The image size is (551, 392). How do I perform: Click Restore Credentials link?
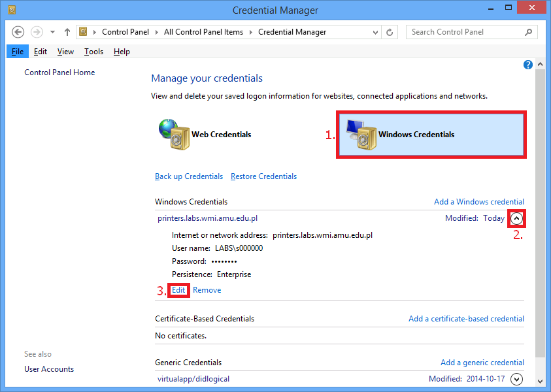pos(263,176)
